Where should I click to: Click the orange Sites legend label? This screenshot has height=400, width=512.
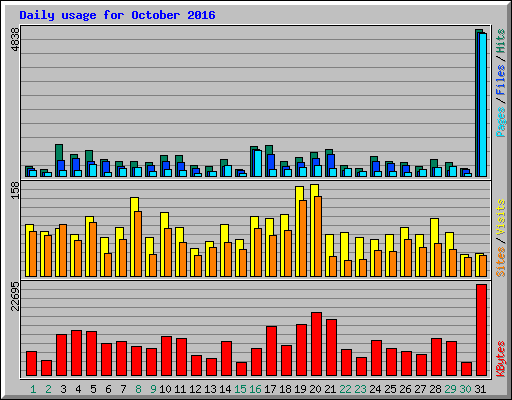click(500, 262)
